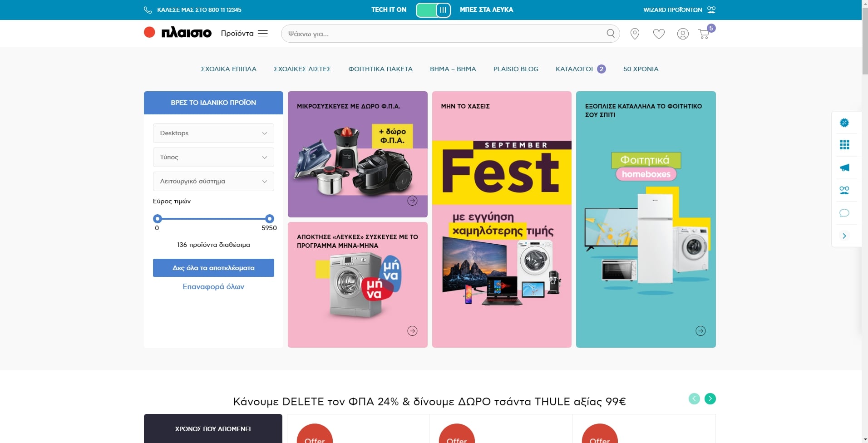Screen dimensions: 868x443
Task: Go to the previous offers carousel slide
Action: 694,399
